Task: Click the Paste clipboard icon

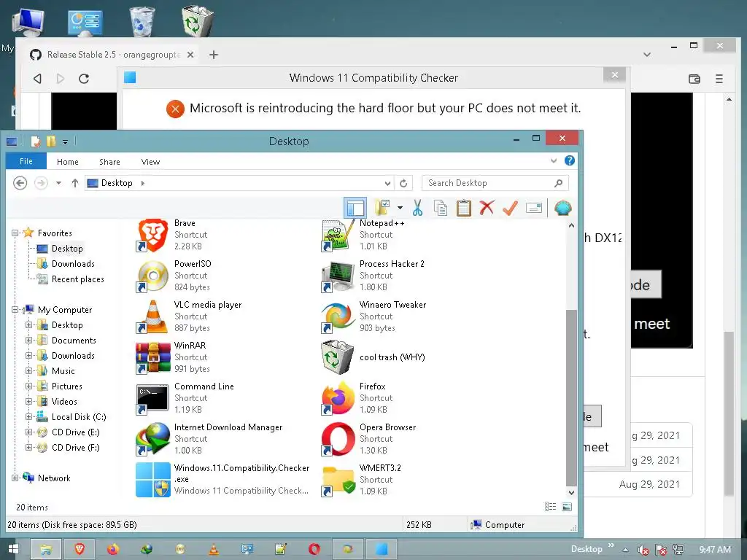Action: click(x=463, y=208)
